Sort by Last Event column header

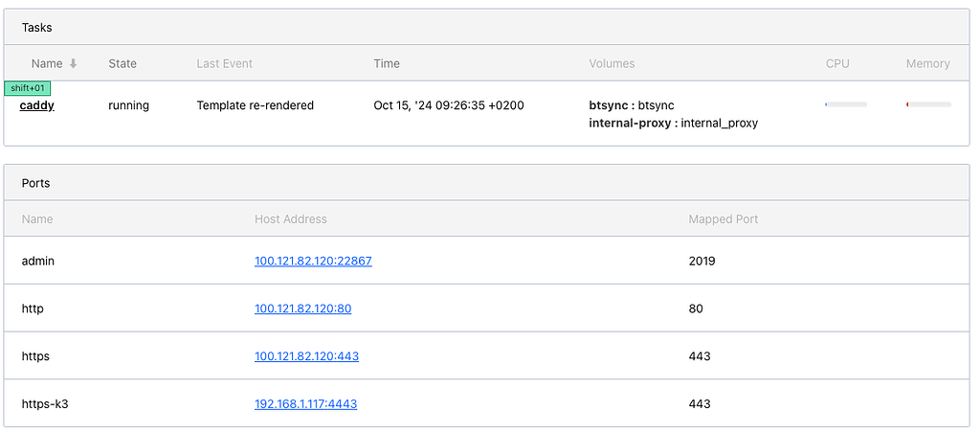(224, 64)
